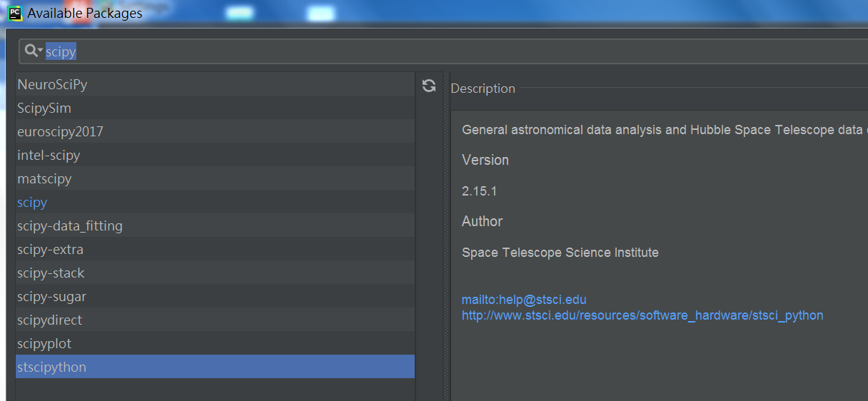Open the stsci_python website link
The image size is (868, 401).
pyautogui.click(x=642, y=315)
